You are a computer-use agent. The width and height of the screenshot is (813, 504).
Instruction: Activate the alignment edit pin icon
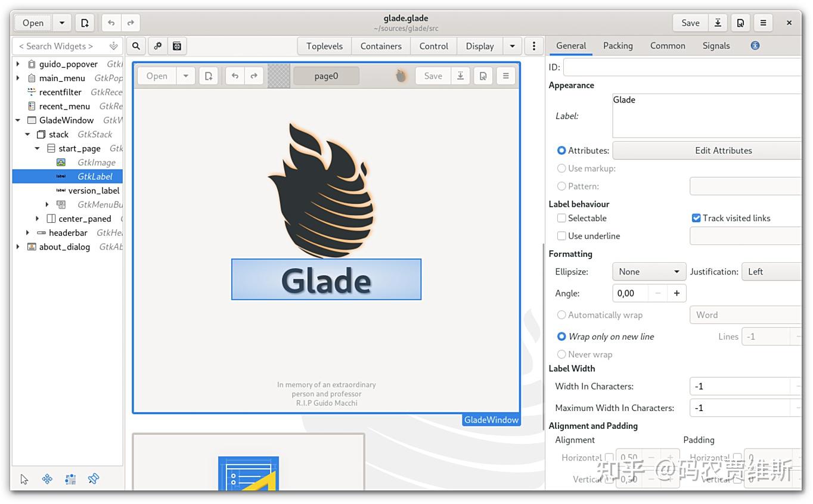click(93, 479)
